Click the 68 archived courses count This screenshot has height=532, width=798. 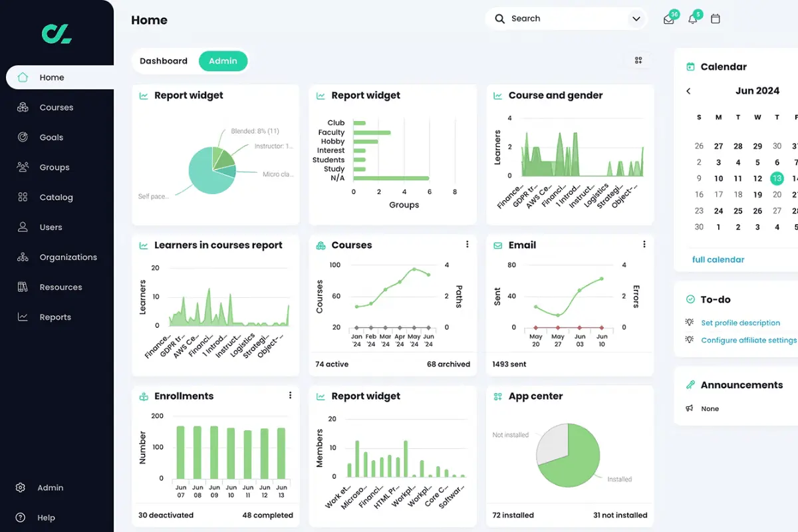[x=448, y=364]
